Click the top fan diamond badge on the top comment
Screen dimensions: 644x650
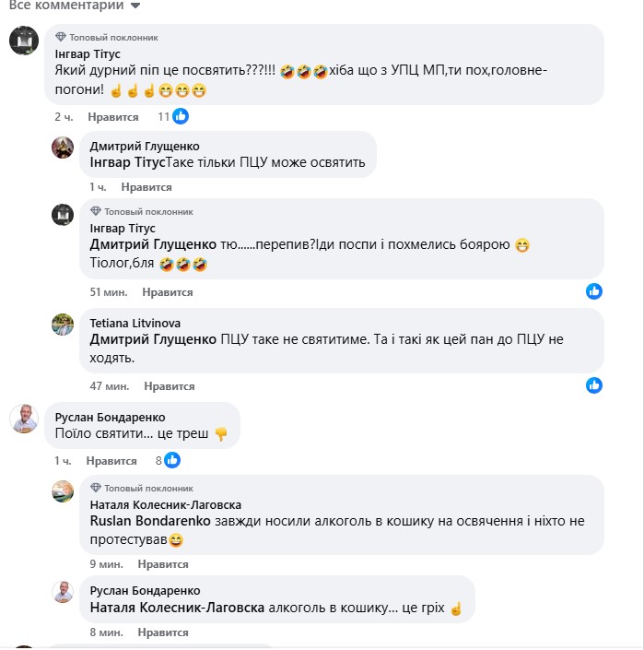click(61, 38)
